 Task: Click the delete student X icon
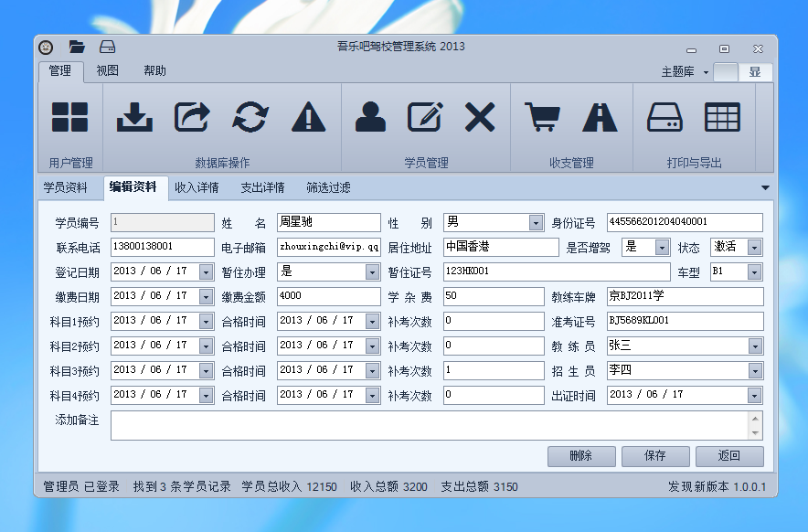[480, 117]
